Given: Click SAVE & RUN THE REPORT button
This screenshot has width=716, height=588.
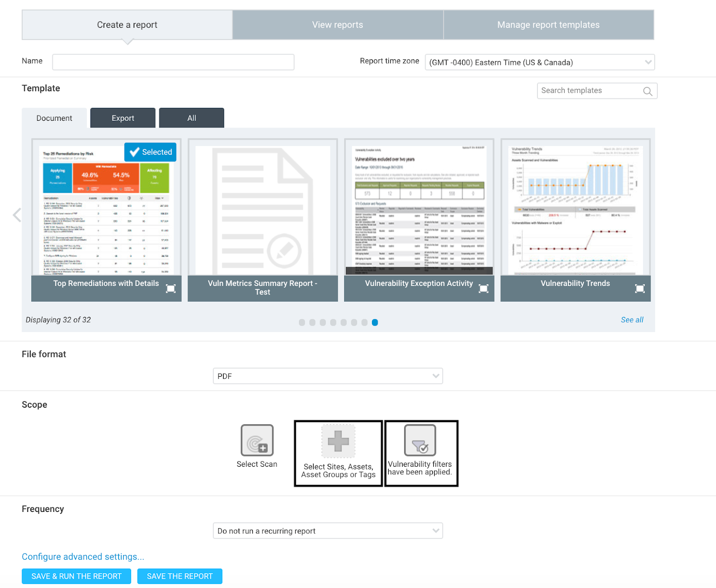Looking at the screenshot, I should click(77, 576).
